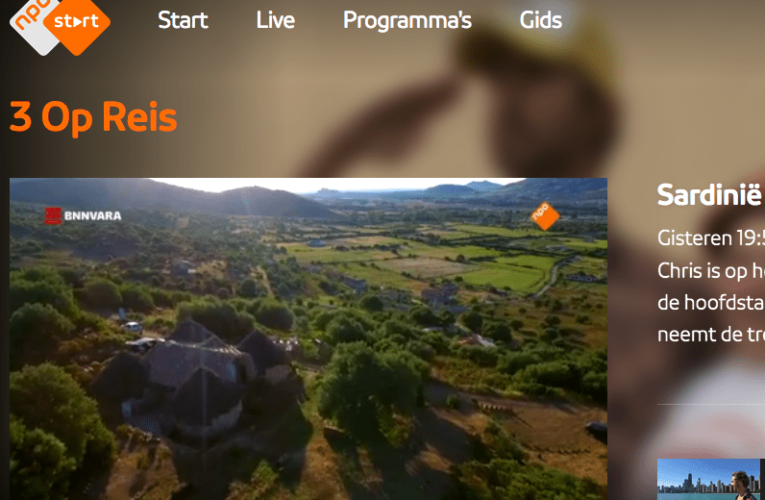The width and height of the screenshot is (765, 500).
Task: Click the horizontal divider below the description
Action: click(x=711, y=404)
